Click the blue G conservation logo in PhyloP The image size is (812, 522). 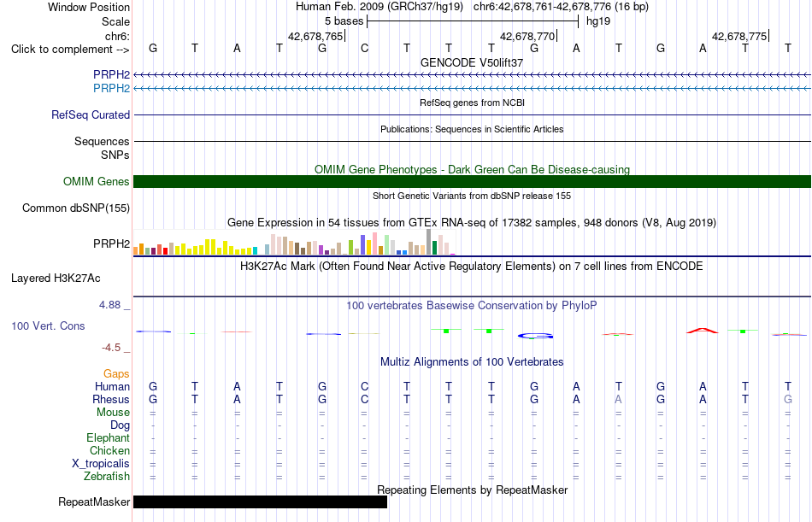tap(535, 336)
